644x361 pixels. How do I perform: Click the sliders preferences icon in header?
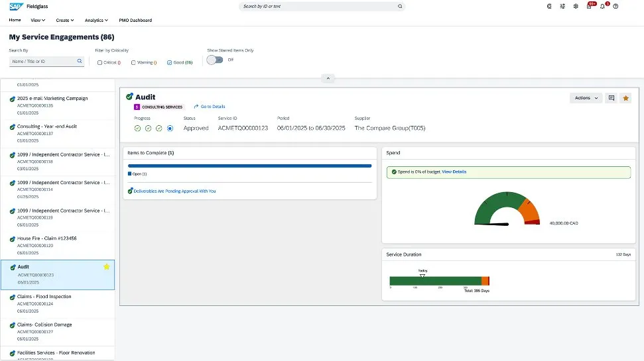562,7
